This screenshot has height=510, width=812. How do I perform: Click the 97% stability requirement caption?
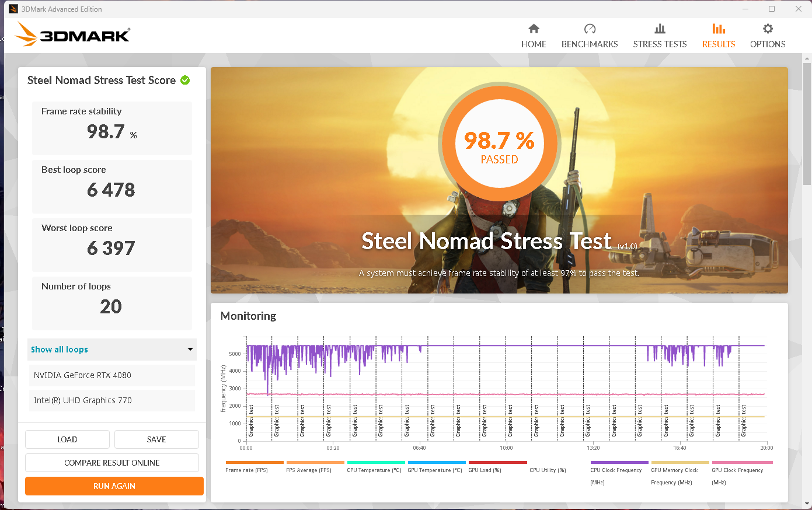click(x=499, y=273)
